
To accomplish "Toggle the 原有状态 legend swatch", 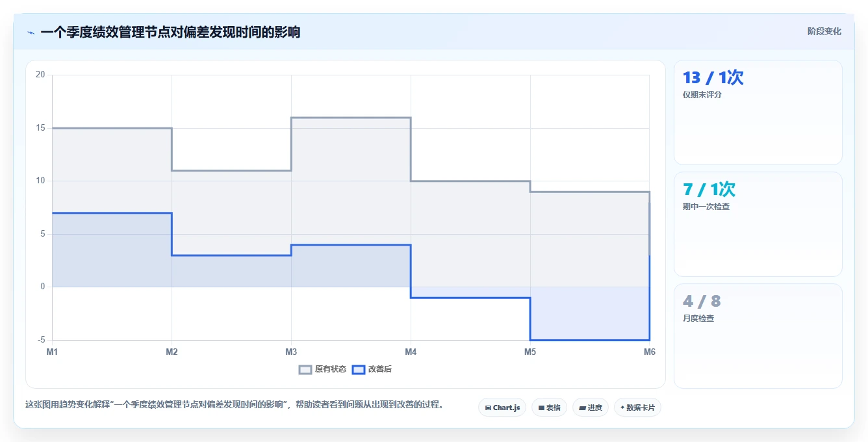I will point(305,369).
